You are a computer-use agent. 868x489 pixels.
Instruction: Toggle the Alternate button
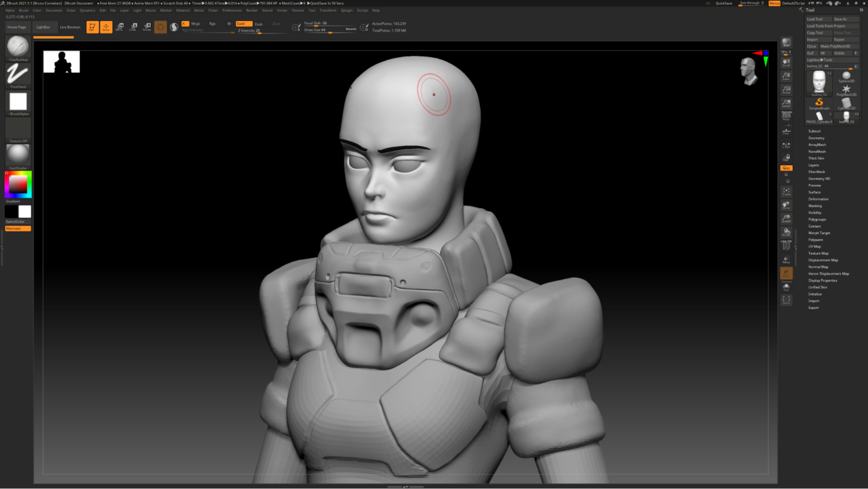[x=18, y=228]
